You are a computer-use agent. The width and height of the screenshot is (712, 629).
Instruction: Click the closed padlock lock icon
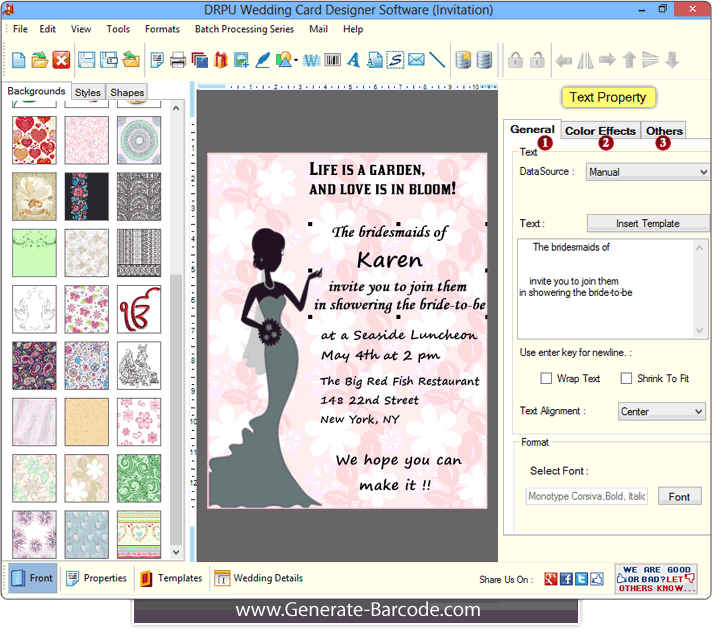coord(515,60)
